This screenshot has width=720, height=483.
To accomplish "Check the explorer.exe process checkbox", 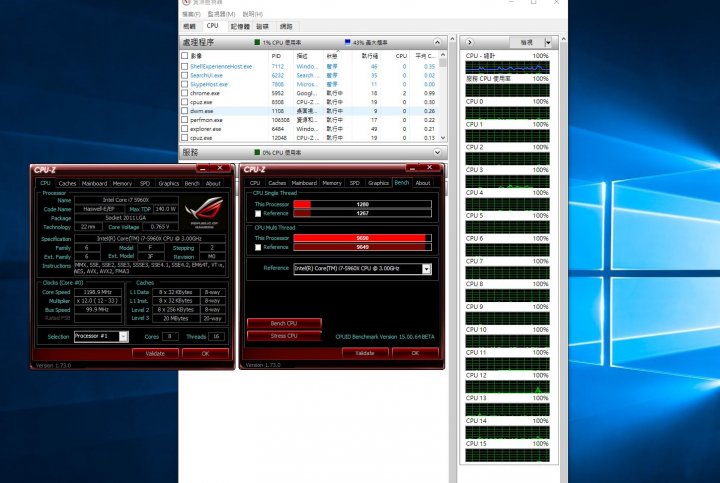I will tap(185, 129).
